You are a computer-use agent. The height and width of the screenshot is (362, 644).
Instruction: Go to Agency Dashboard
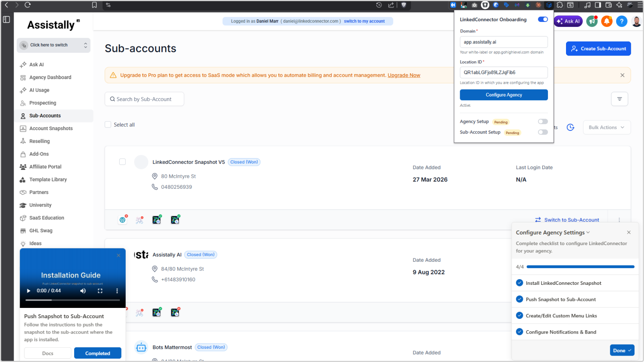pos(50,78)
